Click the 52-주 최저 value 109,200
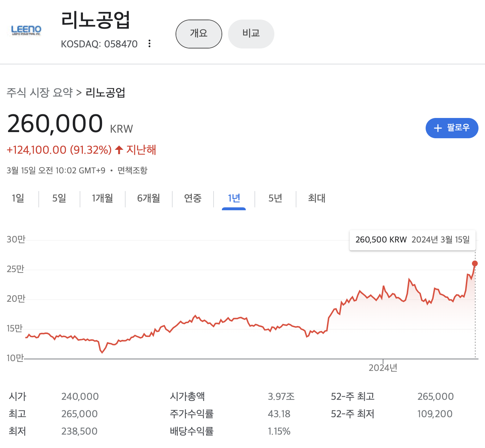The height and width of the screenshot is (448, 485). (435, 414)
